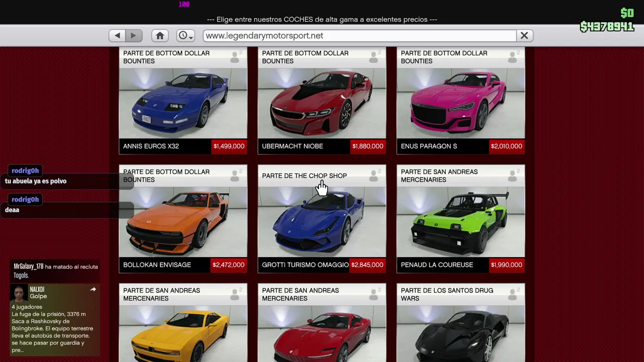Select the ANNIS EUROS X32 name label

tap(151, 146)
